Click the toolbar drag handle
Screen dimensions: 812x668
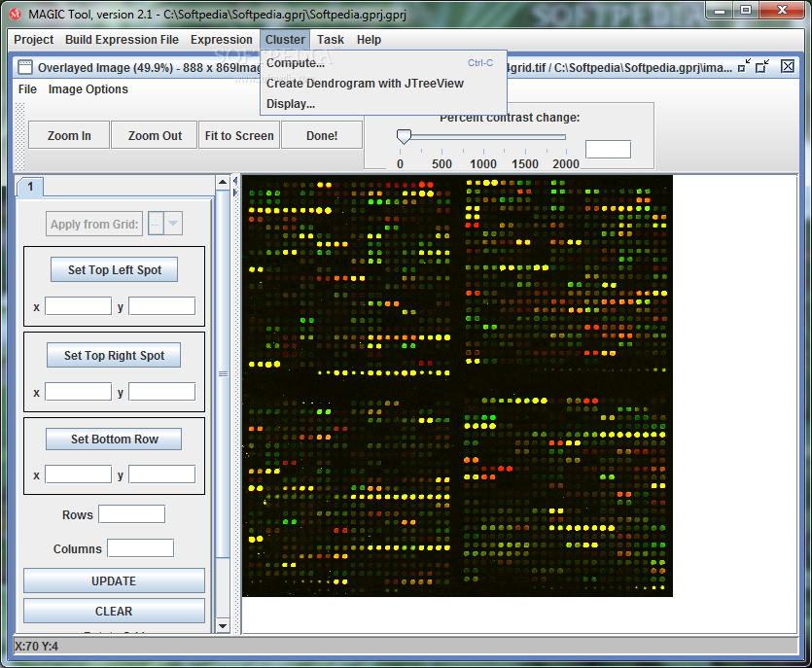(20, 136)
